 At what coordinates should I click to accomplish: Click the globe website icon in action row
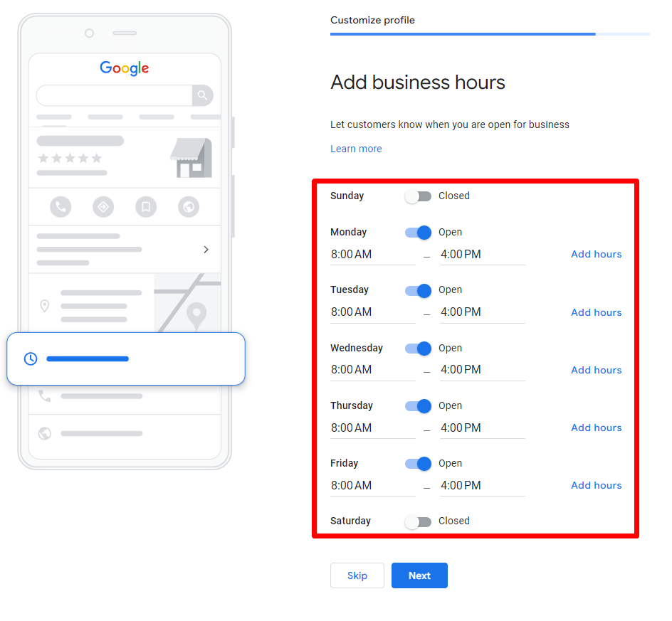tap(189, 207)
